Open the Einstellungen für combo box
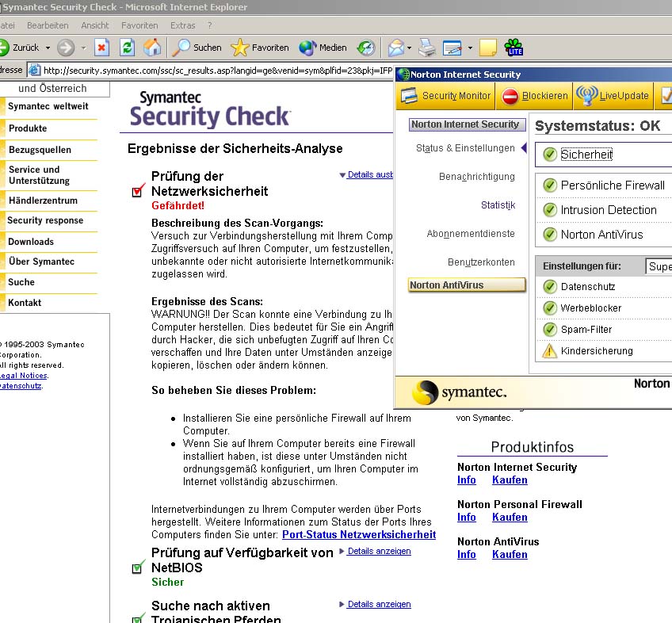Screen dimensions: 672x623 [659, 266]
